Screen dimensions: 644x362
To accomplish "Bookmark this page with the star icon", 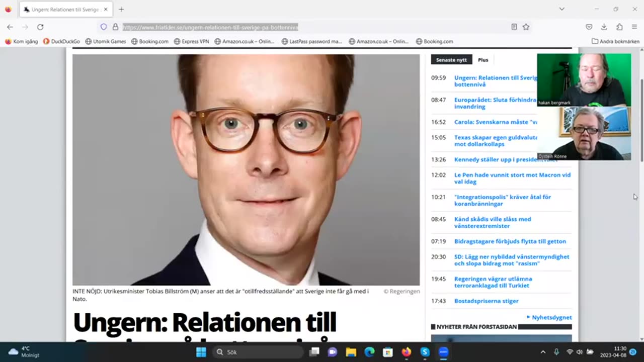I will click(x=526, y=27).
